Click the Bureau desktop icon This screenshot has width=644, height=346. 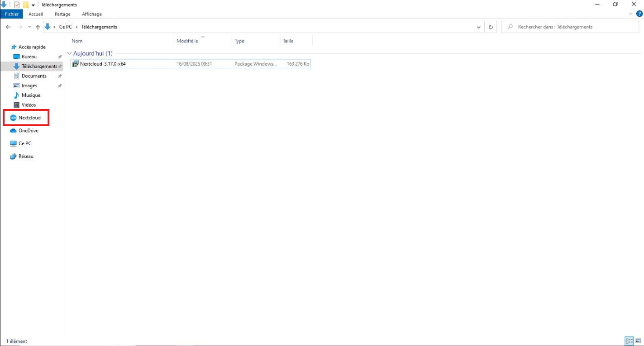tap(17, 57)
